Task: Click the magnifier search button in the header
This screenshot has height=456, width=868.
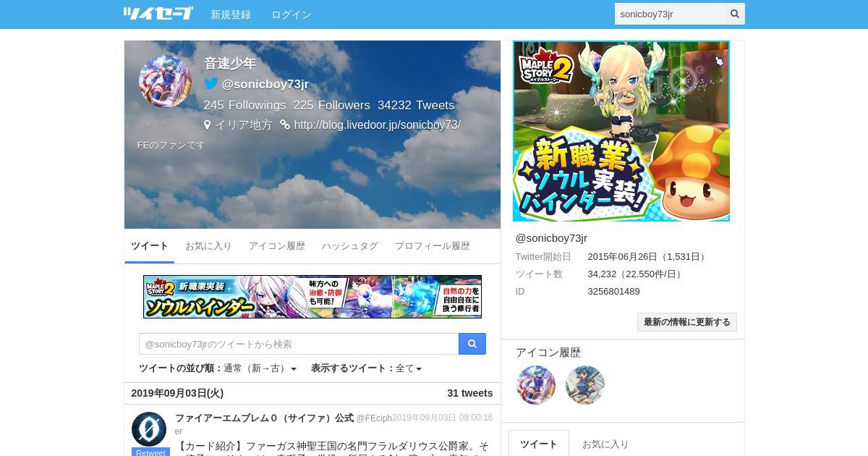Action: tap(735, 14)
